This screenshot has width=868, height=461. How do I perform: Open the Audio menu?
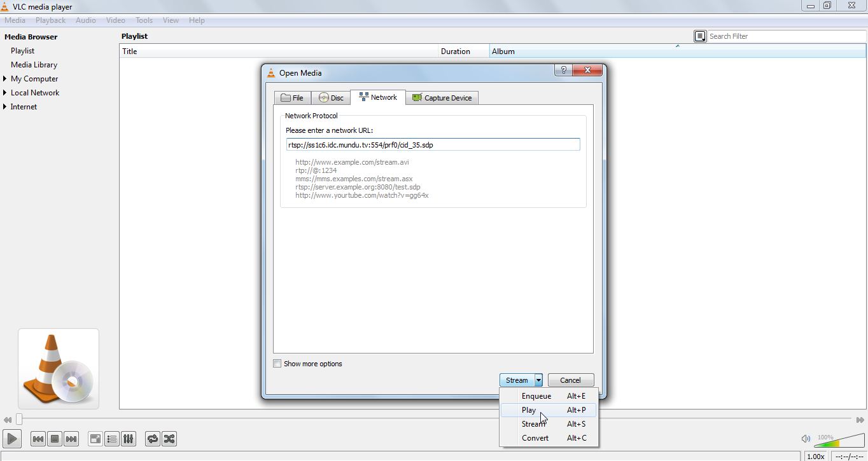tap(86, 20)
